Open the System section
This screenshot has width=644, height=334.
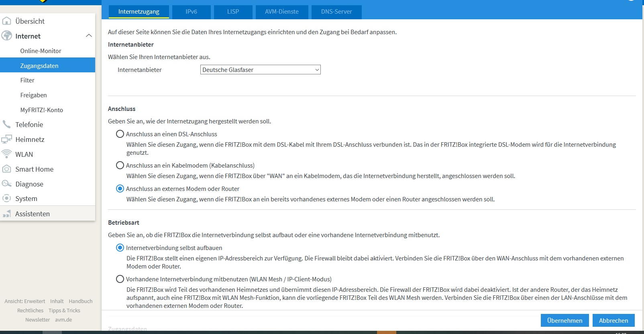click(26, 199)
